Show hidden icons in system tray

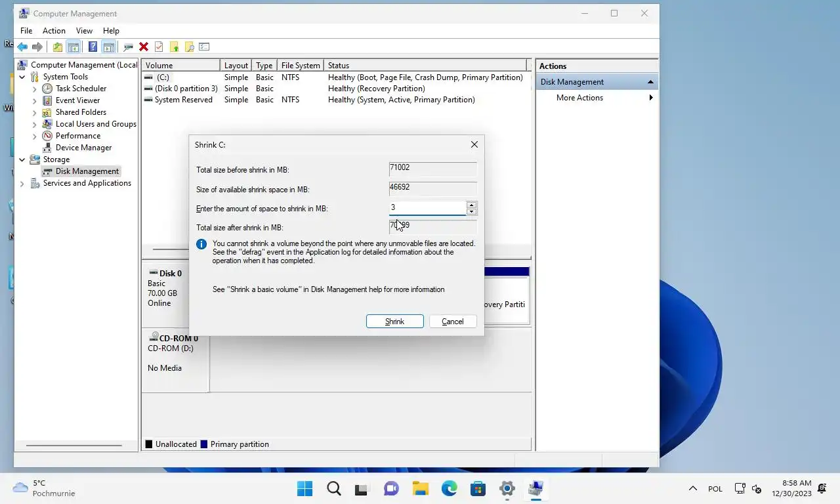[692, 488]
